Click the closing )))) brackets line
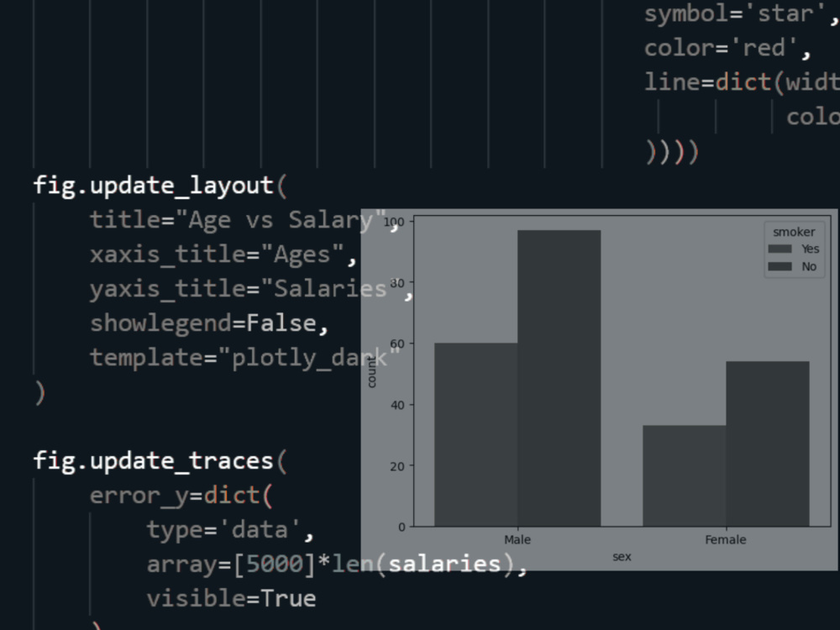The width and height of the screenshot is (840, 630). 672,151
